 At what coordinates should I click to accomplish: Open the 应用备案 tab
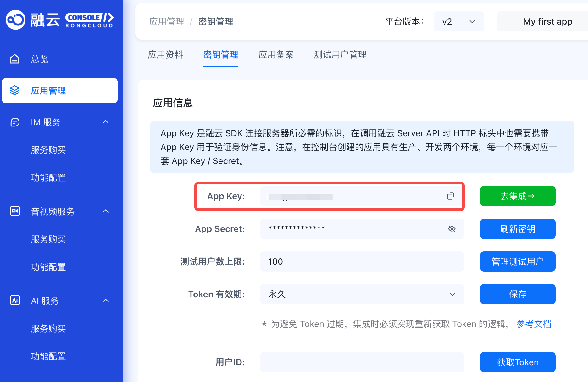click(x=276, y=55)
